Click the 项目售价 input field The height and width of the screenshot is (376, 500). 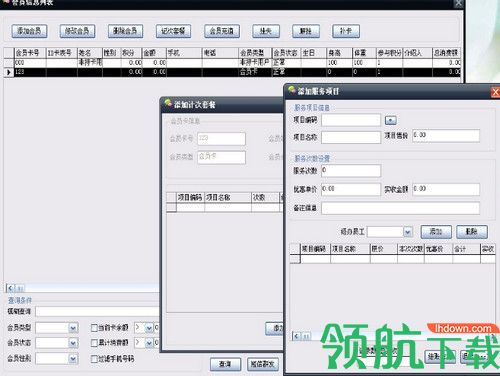446,136
